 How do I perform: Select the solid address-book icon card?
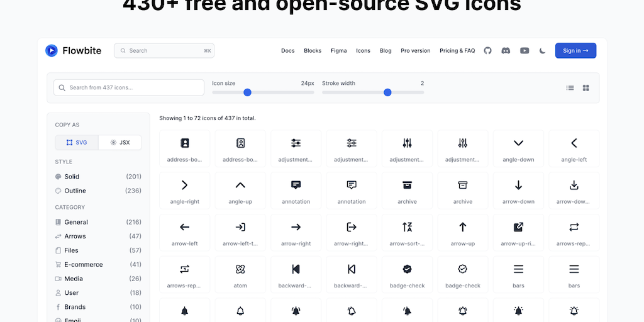click(x=184, y=148)
